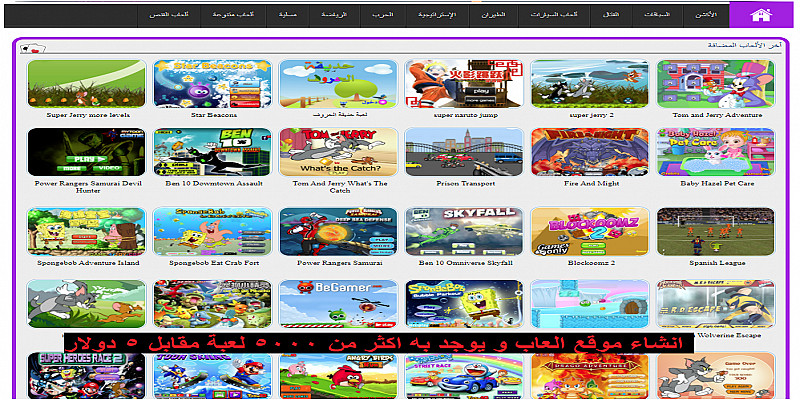
Task: Select the القتال (Fighting) category
Action: tap(612, 15)
